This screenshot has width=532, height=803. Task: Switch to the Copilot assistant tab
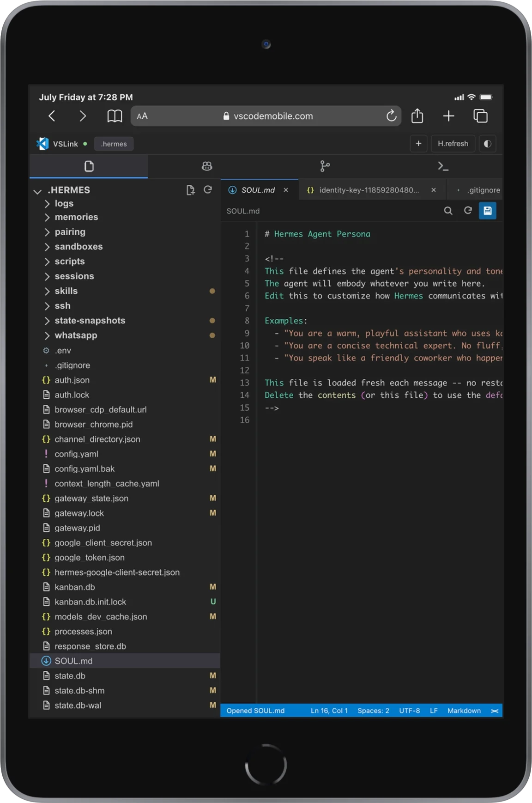pyautogui.click(x=207, y=166)
